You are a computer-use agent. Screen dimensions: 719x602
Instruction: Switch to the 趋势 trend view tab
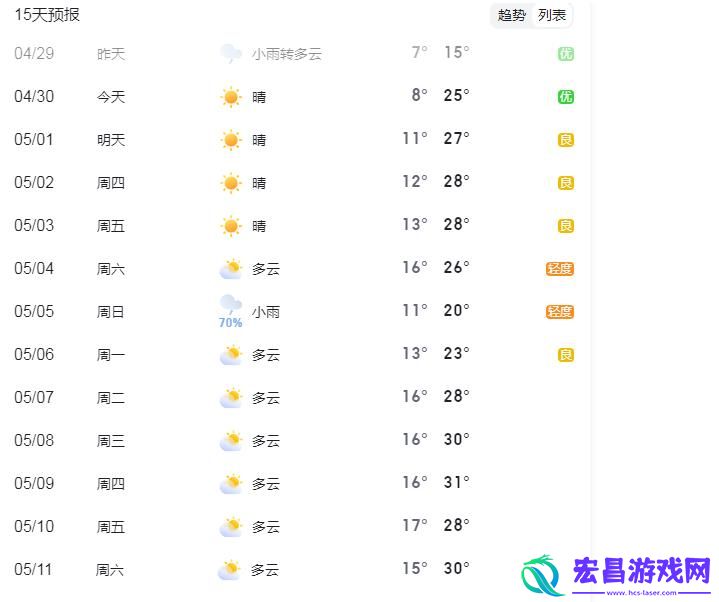click(x=511, y=16)
